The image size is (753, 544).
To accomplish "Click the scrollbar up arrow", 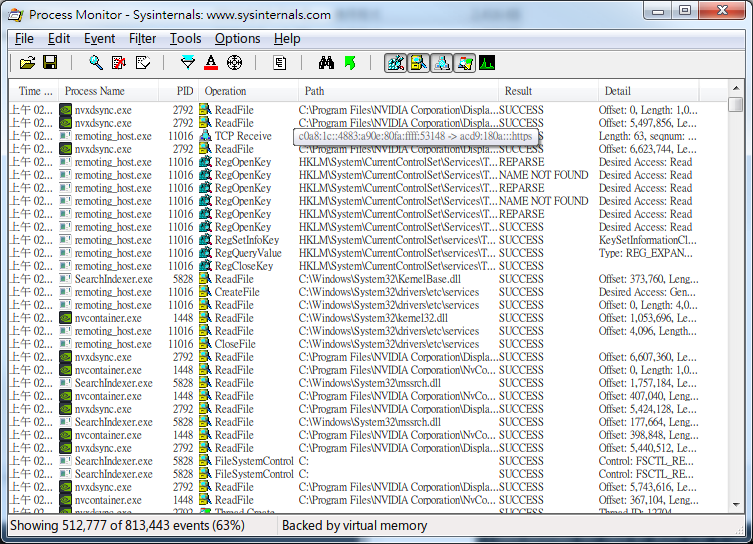I will tap(736, 88).
